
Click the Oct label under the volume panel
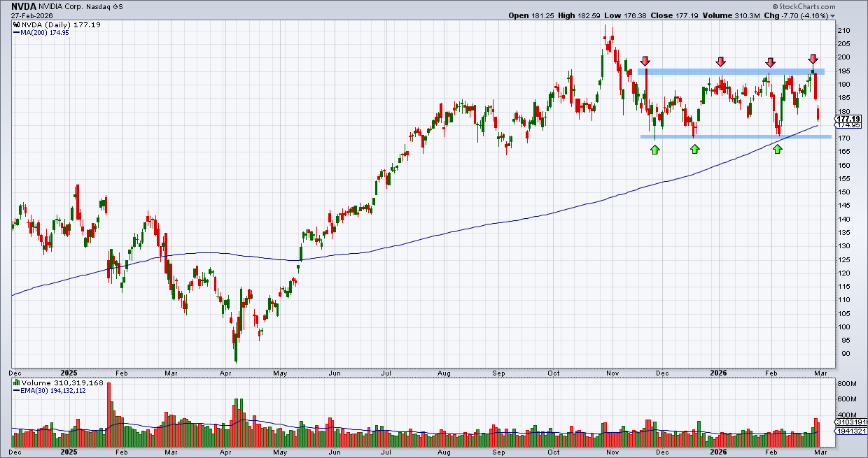(x=554, y=452)
